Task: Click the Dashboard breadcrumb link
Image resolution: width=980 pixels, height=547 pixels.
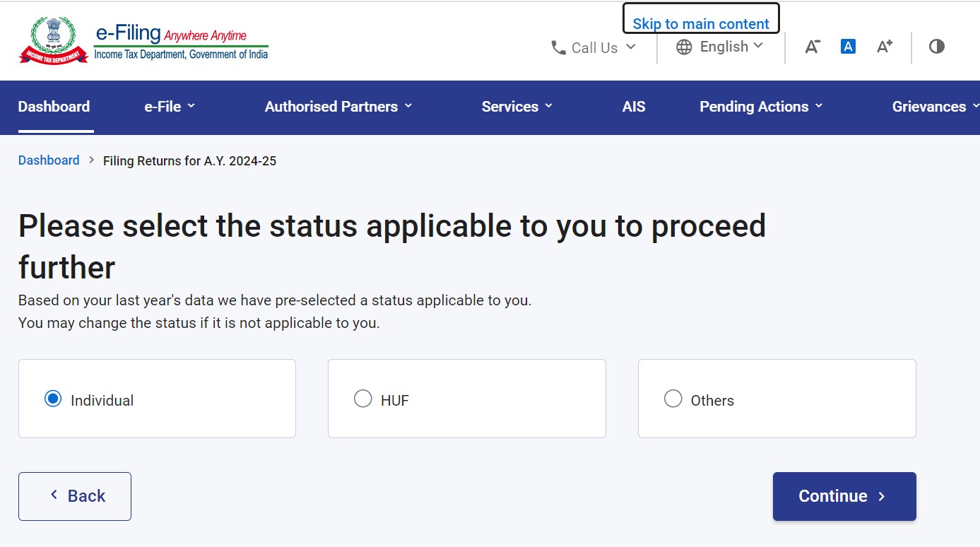Action: 49,160
